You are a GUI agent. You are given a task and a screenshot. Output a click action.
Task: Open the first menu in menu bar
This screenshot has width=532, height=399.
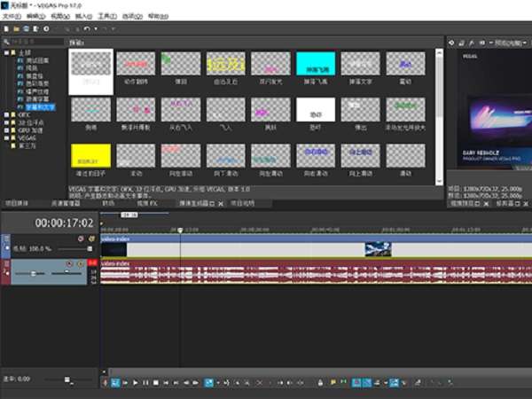(12, 16)
